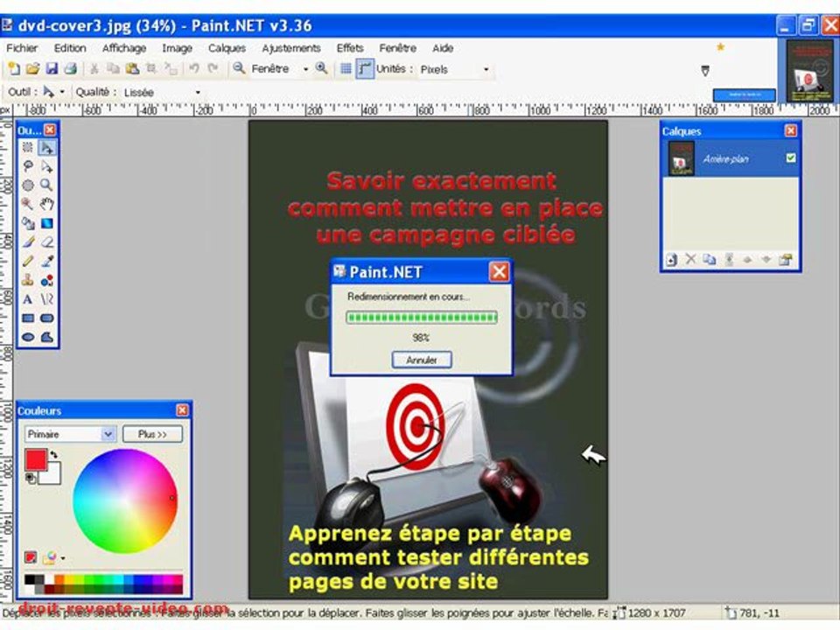
Task: Click the Zoom in magnifier icon
Action: [321, 68]
